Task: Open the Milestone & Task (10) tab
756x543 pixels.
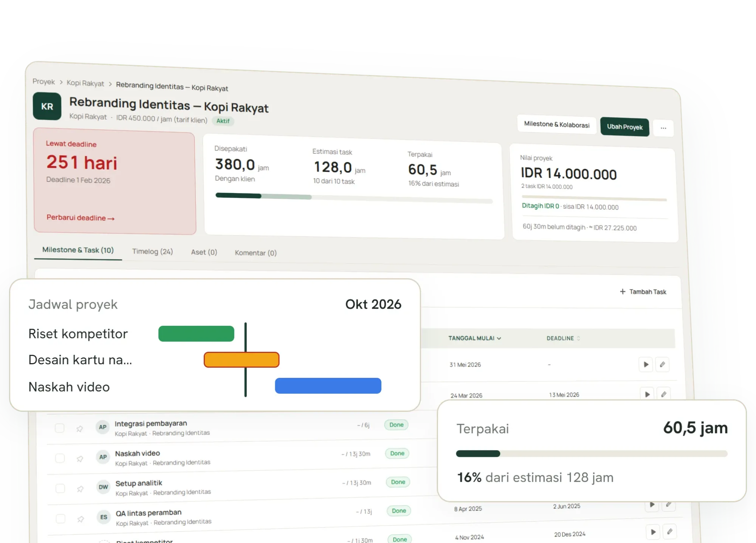Action: click(78, 250)
